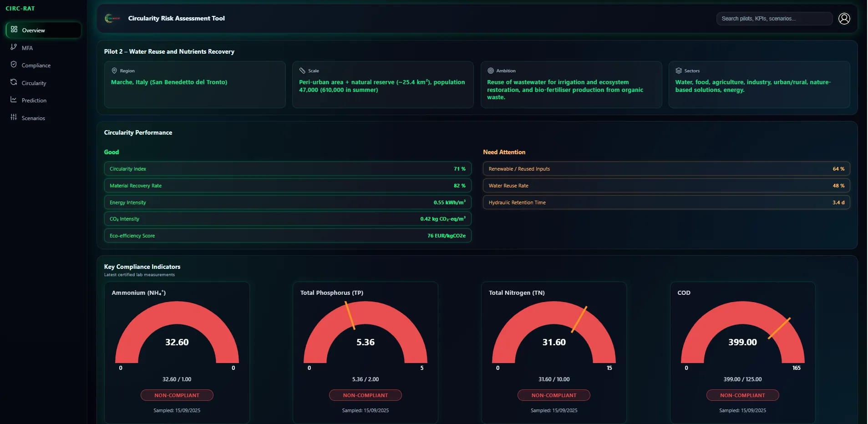Screen dimensions: 868x424
Task: Click NON-COMPLIANT badge under Ammonium gauge
Action: tap(177, 395)
